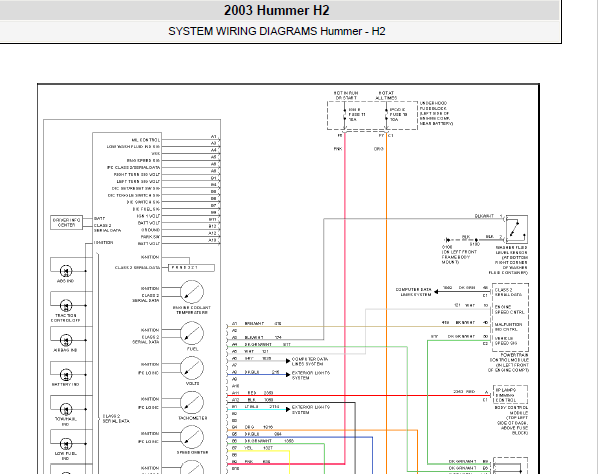Click the Powertrain Control Module dashed box
This screenshot has height=474, width=598.
pyautogui.click(x=510, y=317)
